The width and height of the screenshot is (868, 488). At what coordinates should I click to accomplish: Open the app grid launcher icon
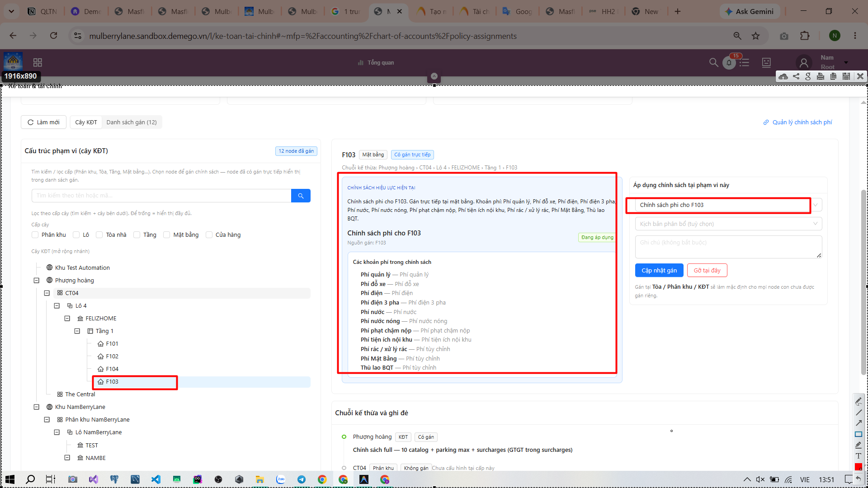click(x=38, y=62)
